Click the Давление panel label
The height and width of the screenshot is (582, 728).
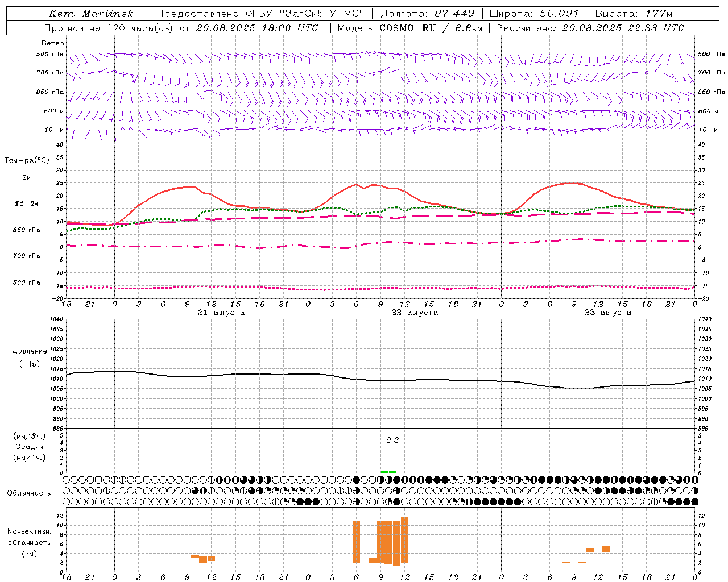tap(29, 351)
